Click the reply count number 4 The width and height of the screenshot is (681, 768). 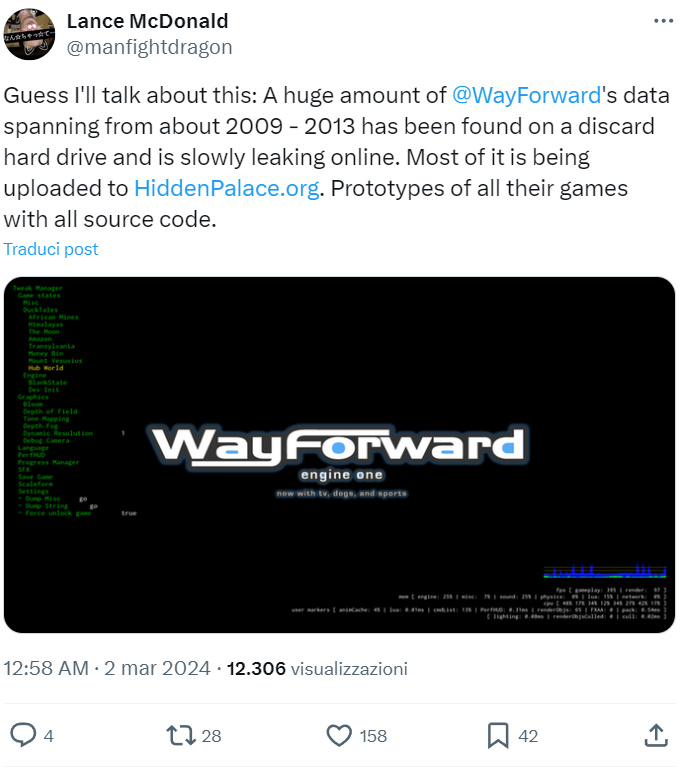tap(48, 736)
